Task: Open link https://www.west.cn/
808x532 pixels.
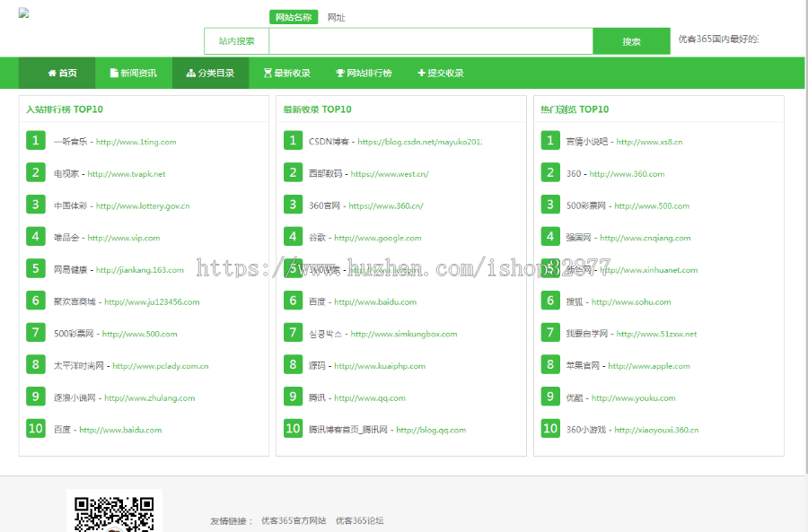Action: click(x=390, y=174)
